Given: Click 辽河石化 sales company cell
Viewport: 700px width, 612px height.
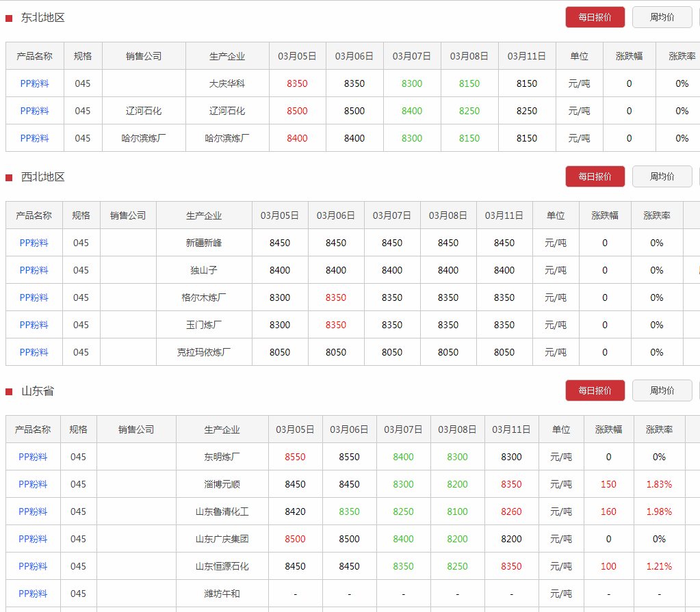Looking at the screenshot, I should coord(144,111).
